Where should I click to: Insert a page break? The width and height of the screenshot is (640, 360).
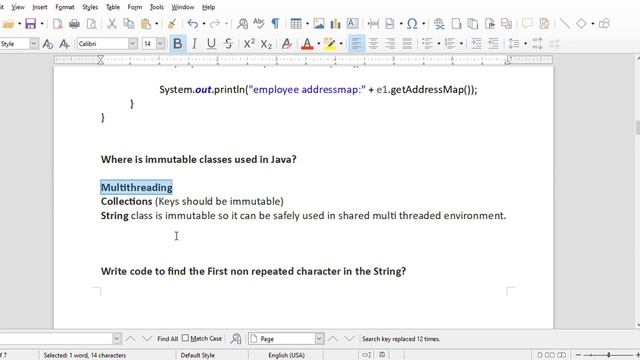[x=390, y=24]
